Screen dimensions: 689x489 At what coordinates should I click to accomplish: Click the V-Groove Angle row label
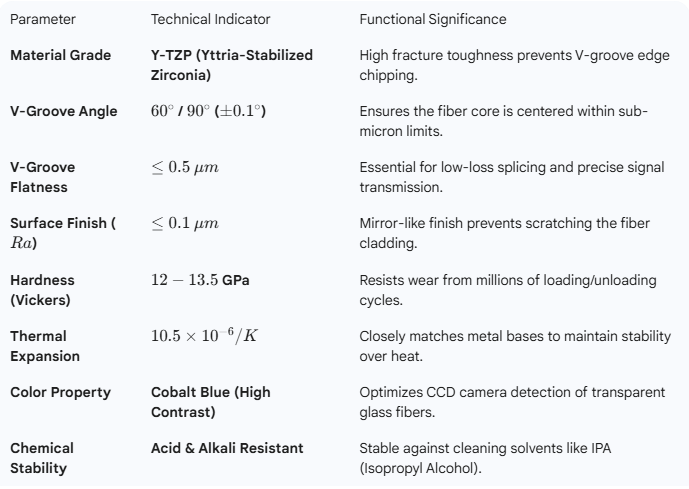(62, 110)
